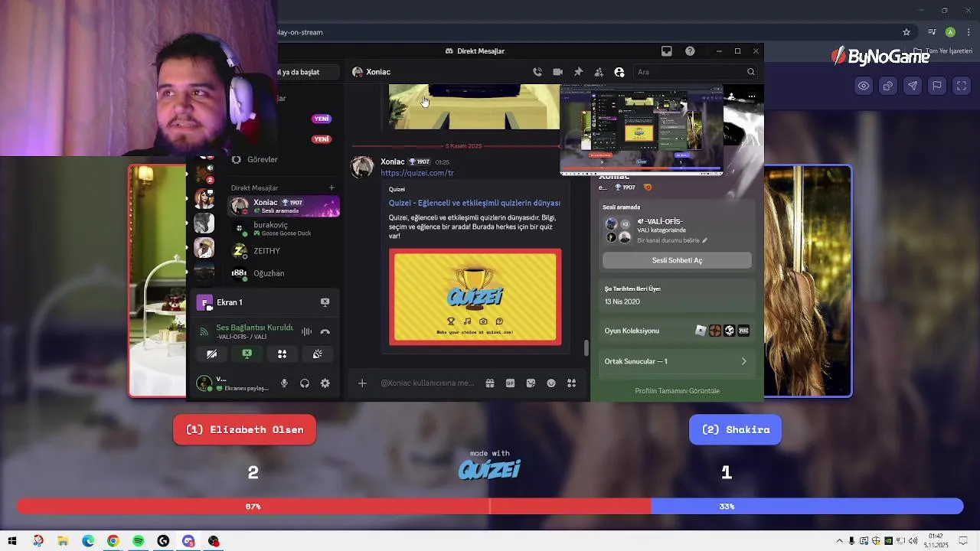This screenshot has width=980, height=551.
Task: Open Discord help icon
Action: pyautogui.click(x=690, y=51)
